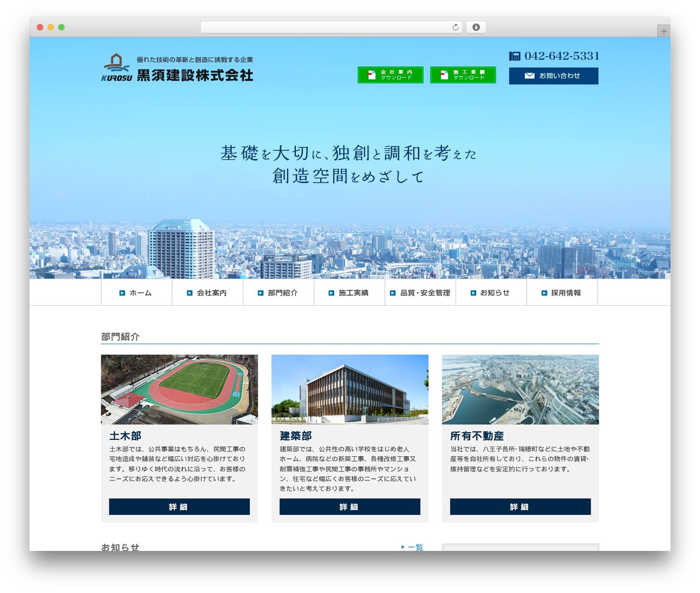Viewport: 700px width, 593px height.
Task: Click 詳細 button under 所有不動産
Action: 521,507
